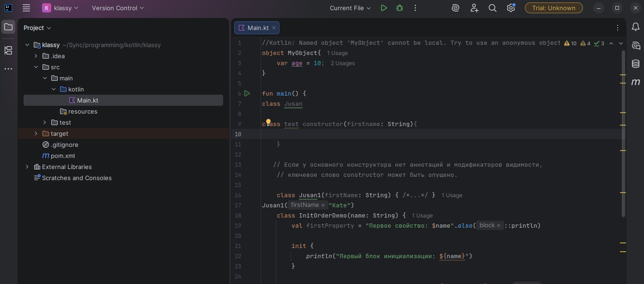Debug the current file with bug icon
This screenshot has width=644, height=284.
pyautogui.click(x=400, y=8)
